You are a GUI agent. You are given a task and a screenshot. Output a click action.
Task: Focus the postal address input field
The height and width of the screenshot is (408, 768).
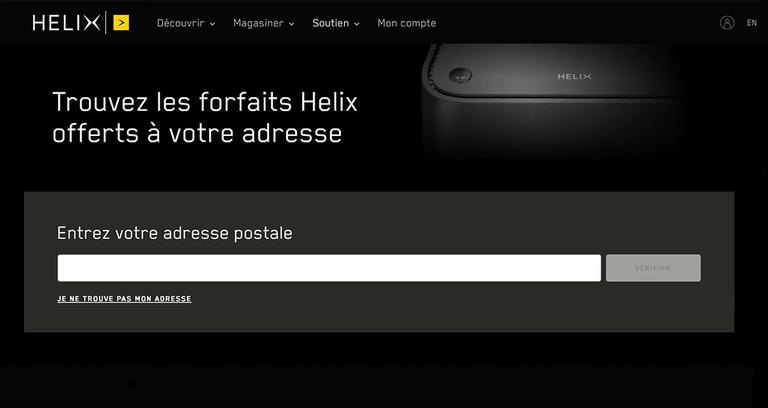click(329, 268)
